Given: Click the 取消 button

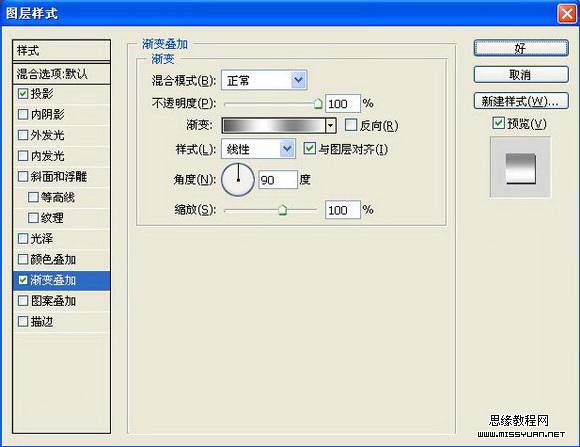Looking at the screenshot, I should [521, 75].
